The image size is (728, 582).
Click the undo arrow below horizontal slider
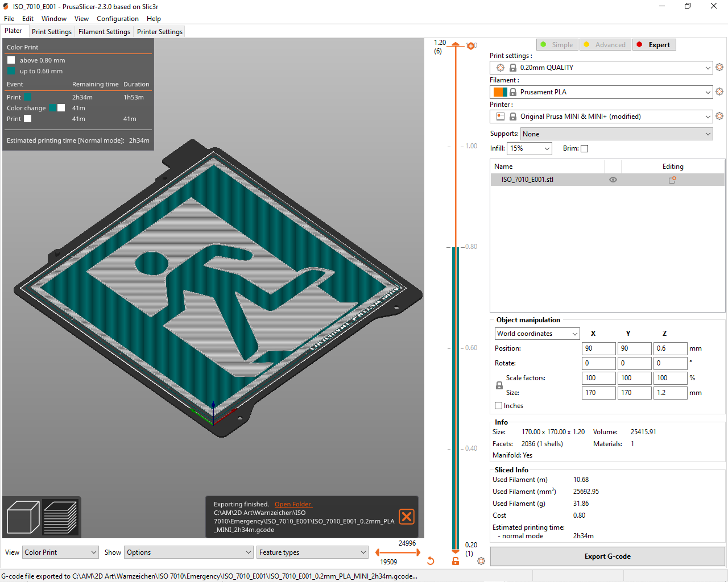coord(431,561)
